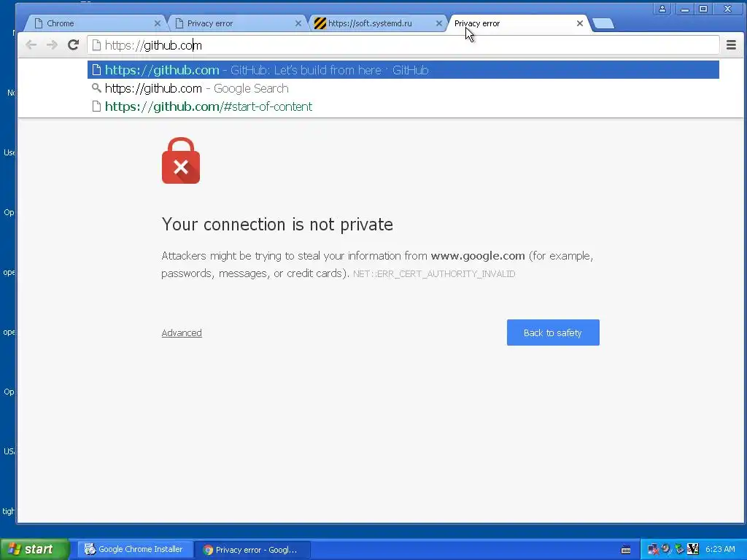Click the 'Back to safety' button
Viewport: 747px width, 560px height.
click(x=553, y=332)
